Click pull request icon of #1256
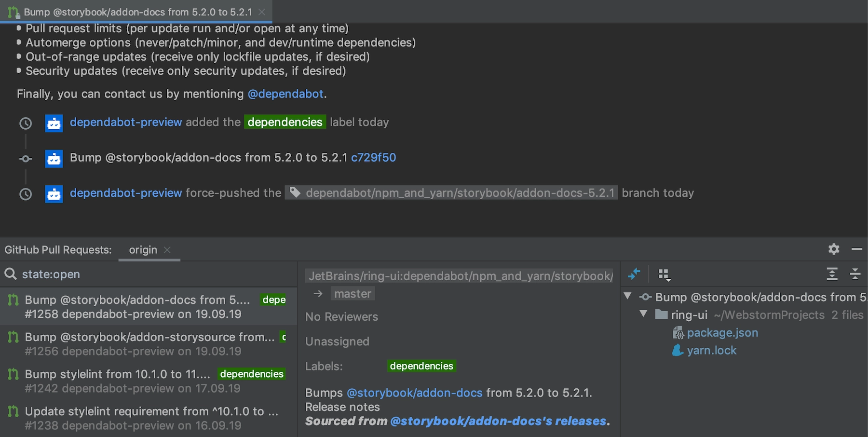Screen dimensions: 868x437 13,337
